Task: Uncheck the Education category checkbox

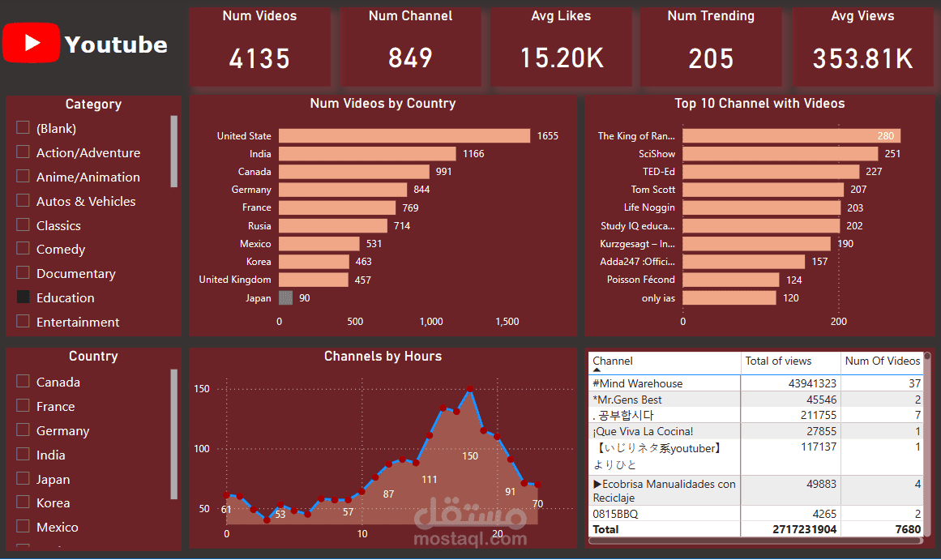Action: tap(23, 297)
